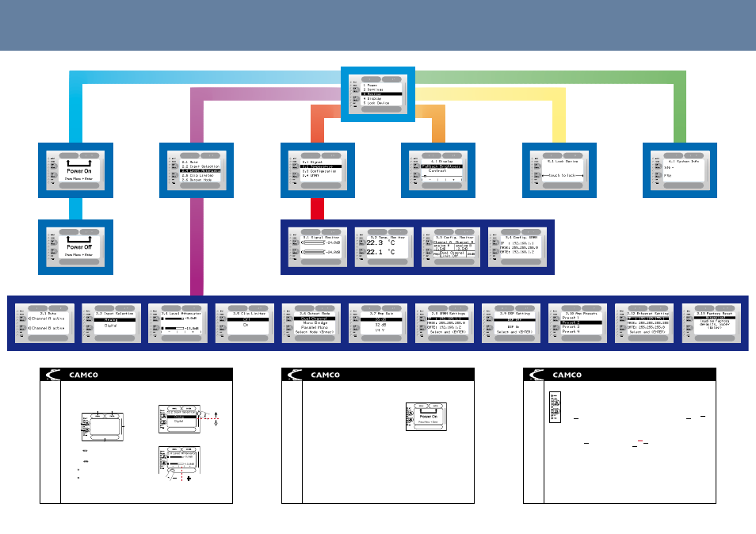Image resolution: width=756 pixels, height=534 pixels.
Task: Open the 2.9 DSP Setting screen thumbnail
Action: (511, 323)
